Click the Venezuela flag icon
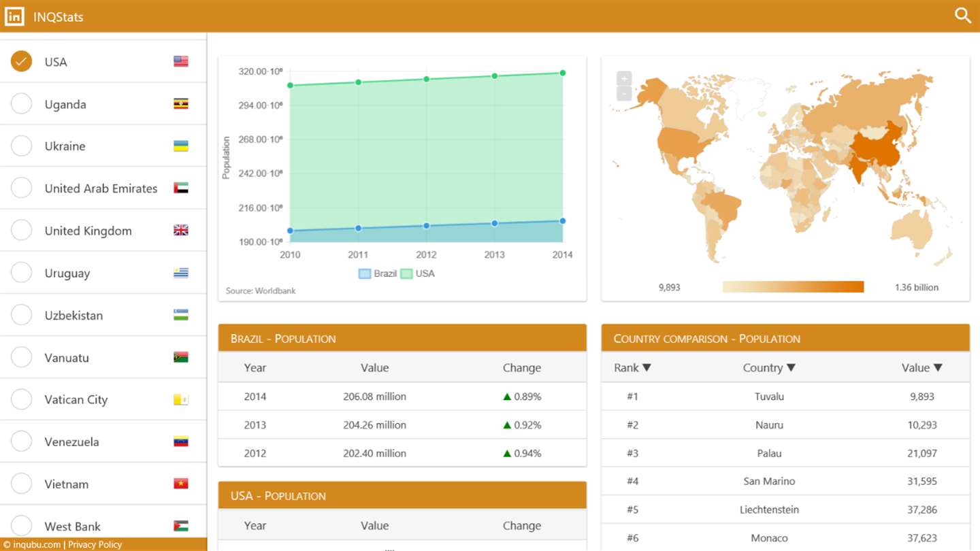Screen dimensions: 980x551 point(180,441)
